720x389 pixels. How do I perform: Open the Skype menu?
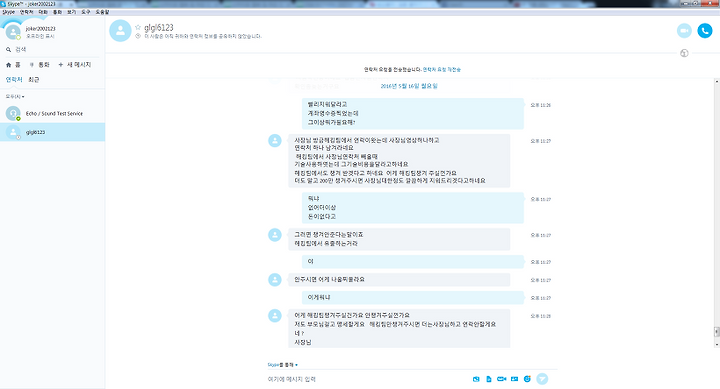tap(8, 12)
